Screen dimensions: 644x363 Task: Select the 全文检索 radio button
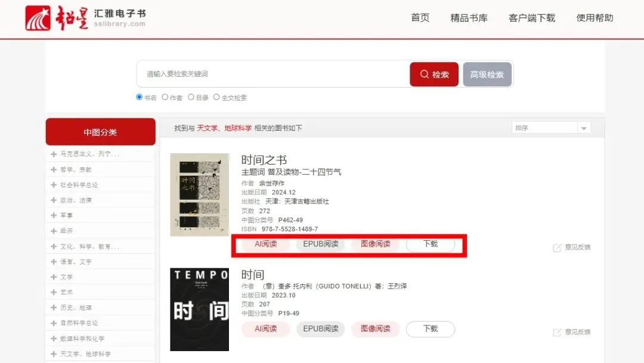tap(216, 97)
